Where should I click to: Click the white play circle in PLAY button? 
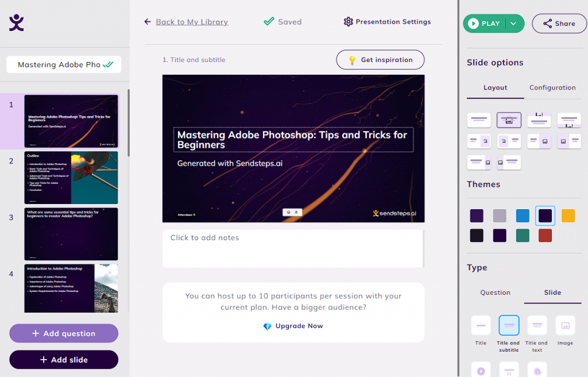pyautogui.click(x=473, y=24)
